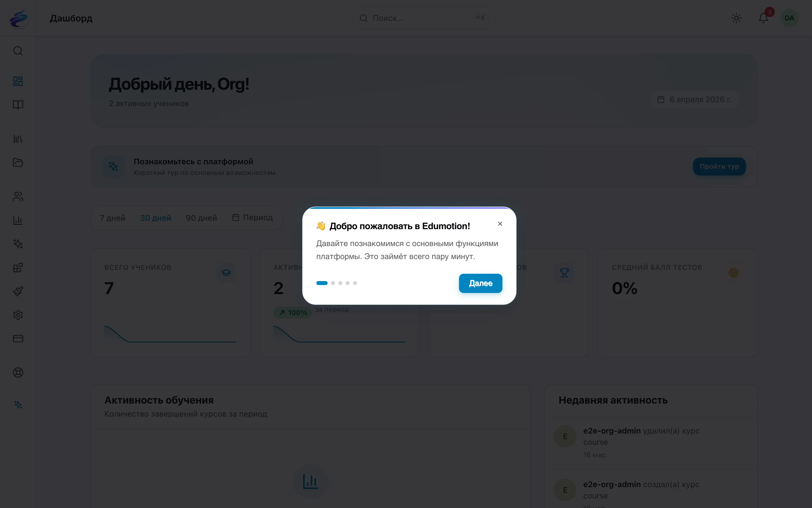Click the first active step indicator dot
This screenshot has width=812, height=508.
(322, 283)
